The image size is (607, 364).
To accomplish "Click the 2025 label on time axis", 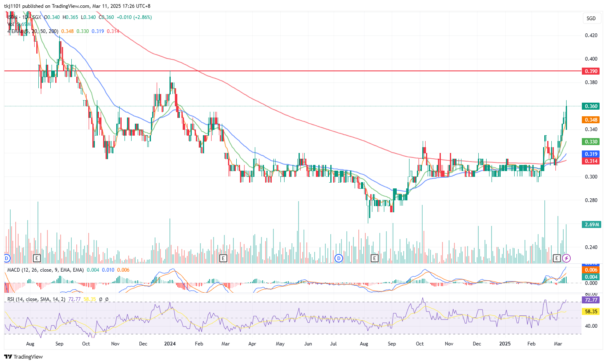I will (x=505, y=344).
